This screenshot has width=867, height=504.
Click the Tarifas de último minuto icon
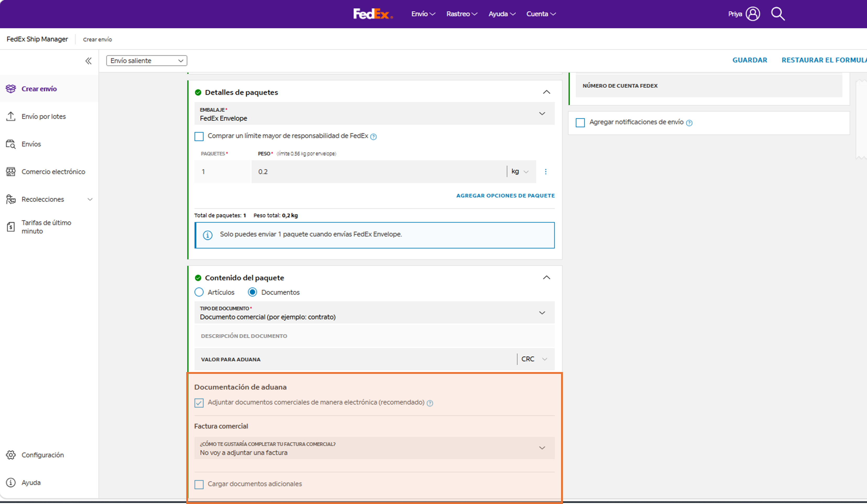pos(11,227)
